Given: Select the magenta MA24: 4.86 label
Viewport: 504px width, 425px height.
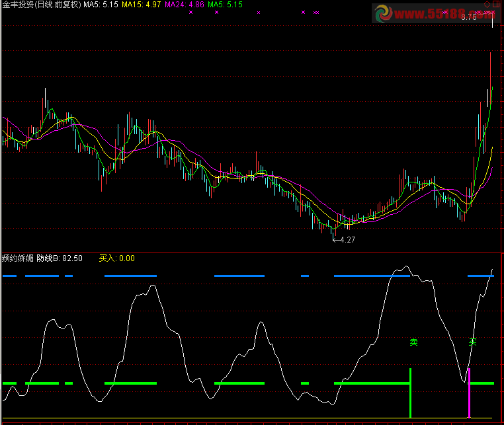Looking at the screenshot, I should (x=185, y=5).
